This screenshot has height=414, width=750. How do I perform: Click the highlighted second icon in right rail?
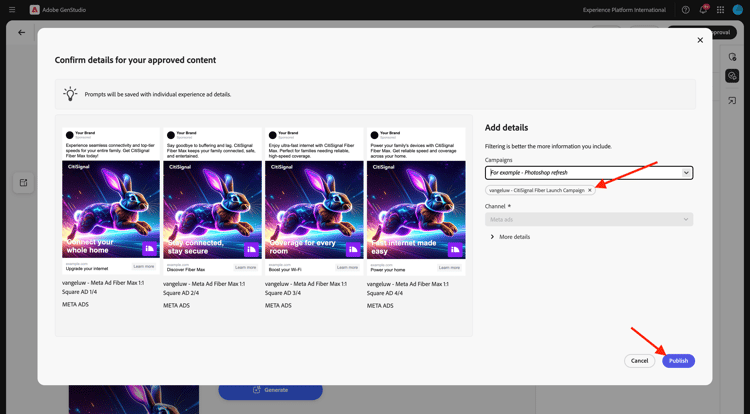tap(732, 76)
